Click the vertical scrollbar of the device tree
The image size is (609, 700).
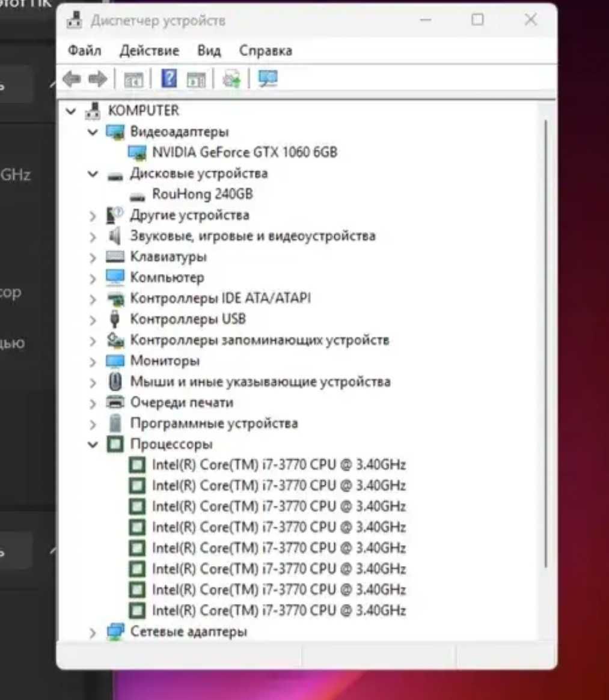click(545, 344)
